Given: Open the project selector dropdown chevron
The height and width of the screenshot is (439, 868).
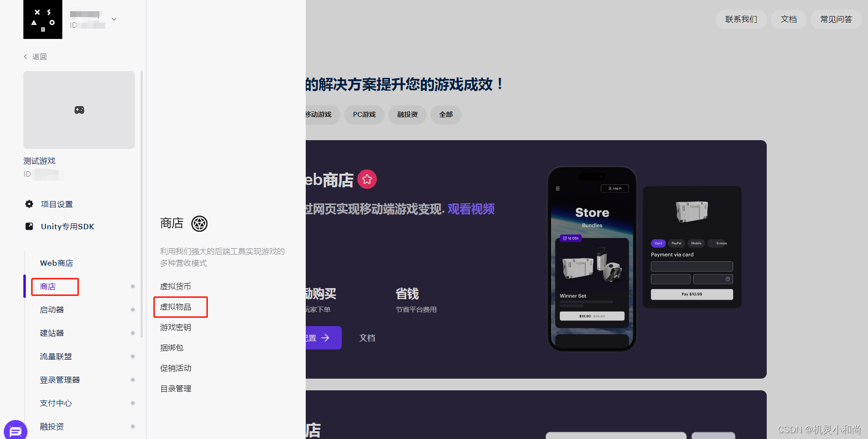Looking at the screenshot, I should point(114,19).
